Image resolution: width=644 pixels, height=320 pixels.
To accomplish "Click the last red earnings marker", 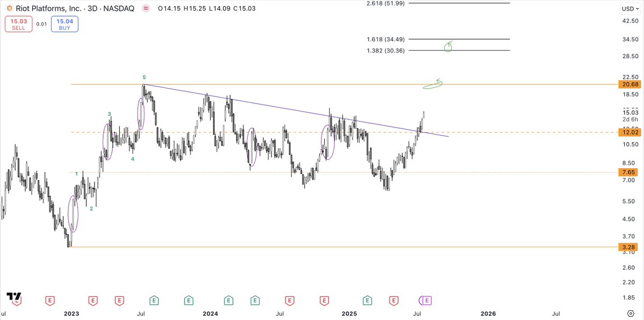I will (x=394, y=300).
